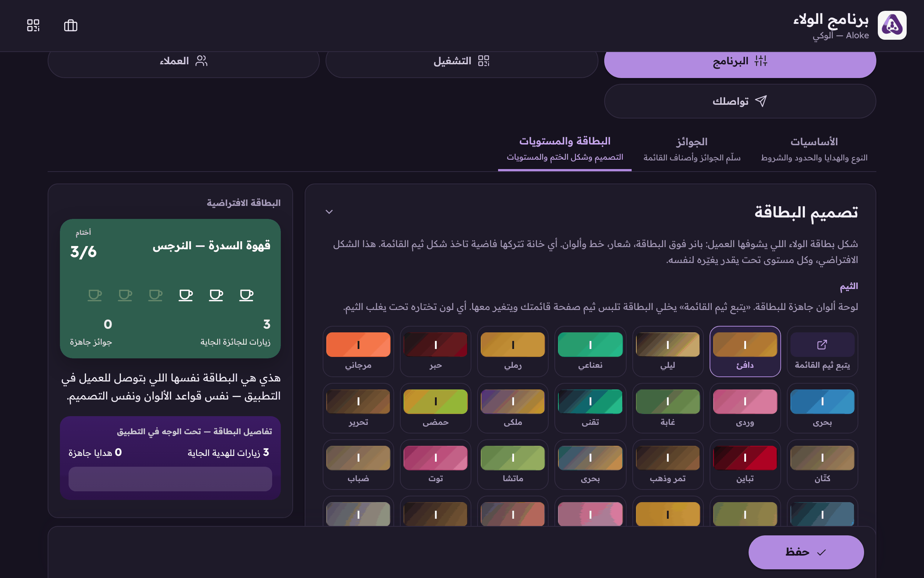Choose the دافئ theme swatch

[x=745, y=351]
